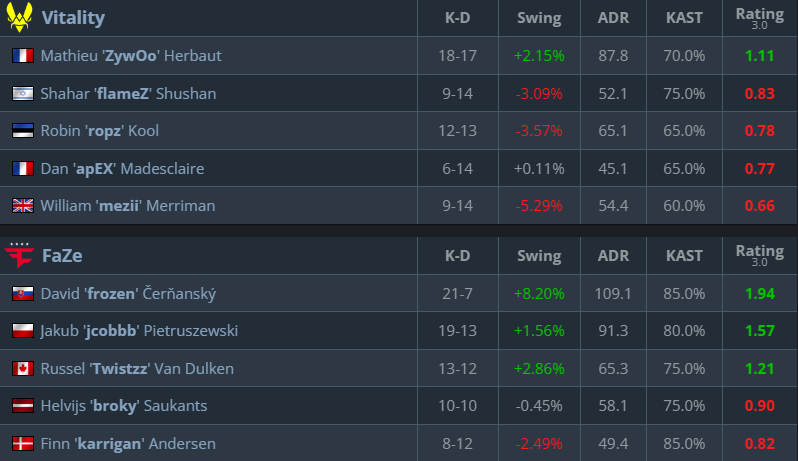Click the FaZe team logo
The height and width of the screenshot is (461, 798).
[21, 255]
